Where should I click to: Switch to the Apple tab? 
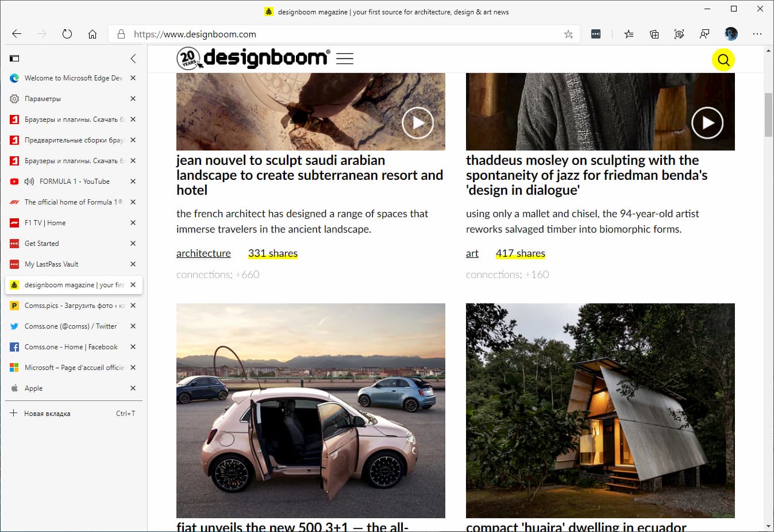coord(33,388)
